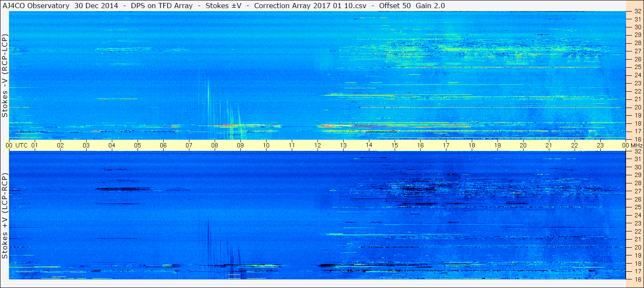Select the 02 hour tick on the time axis
The width and height of the screenshot is (644, 288).
[x=60, y=145]
